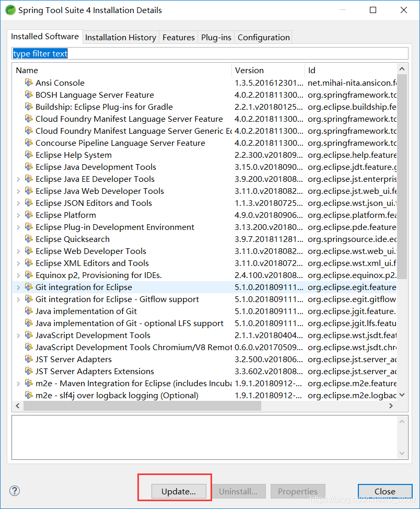Click the Ansi Console feature icon
420x509 pixels.
pyautogui.click(x=29, y=83)
